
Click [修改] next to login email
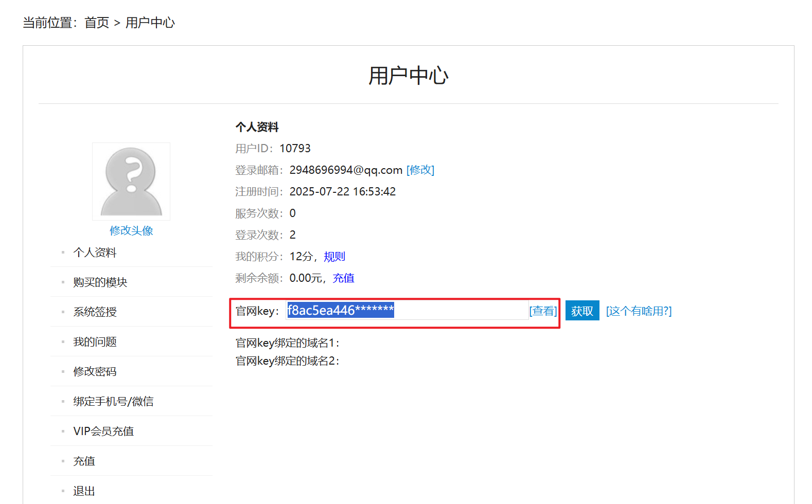(420, 170)
